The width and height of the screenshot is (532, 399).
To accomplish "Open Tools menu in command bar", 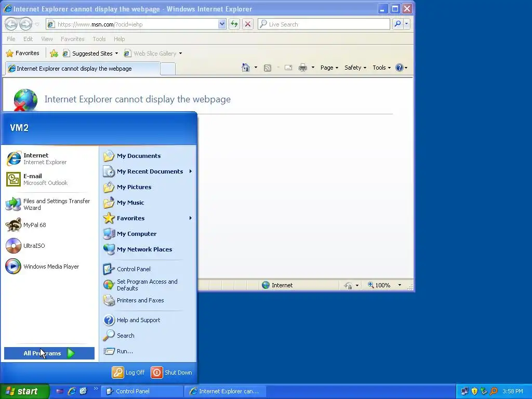I will pyautogui.click(x=382, y=68).
